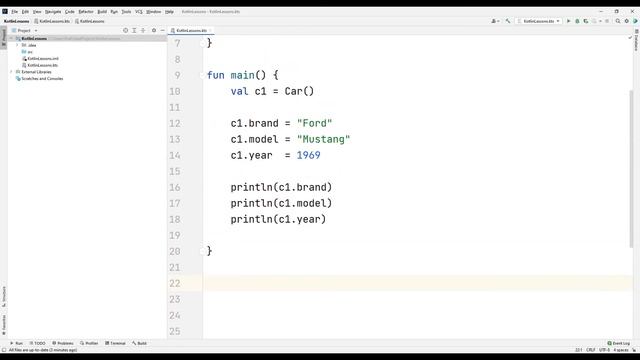The height and width of the screenshot is (360, 640).
Task: Open the Profiler tool window button
Action: 89,343
